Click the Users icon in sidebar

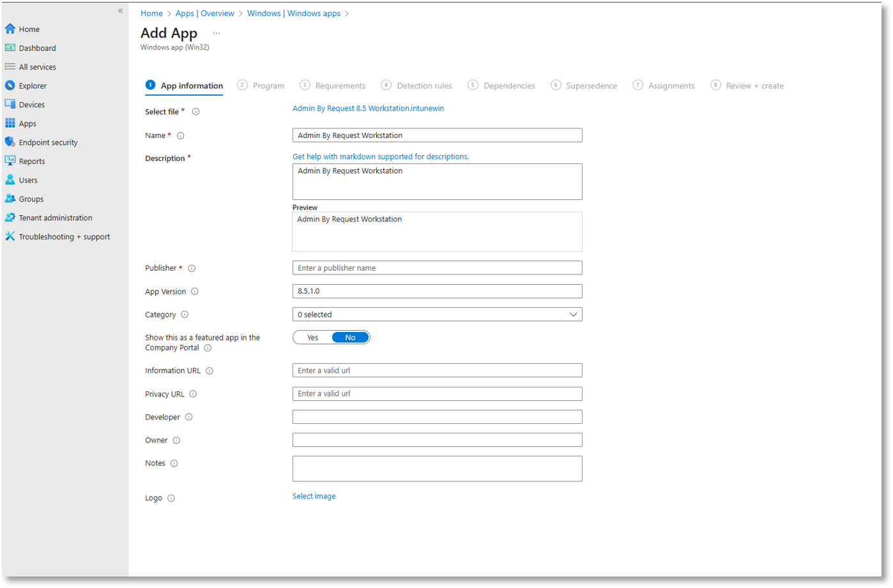tap(10, 179)
